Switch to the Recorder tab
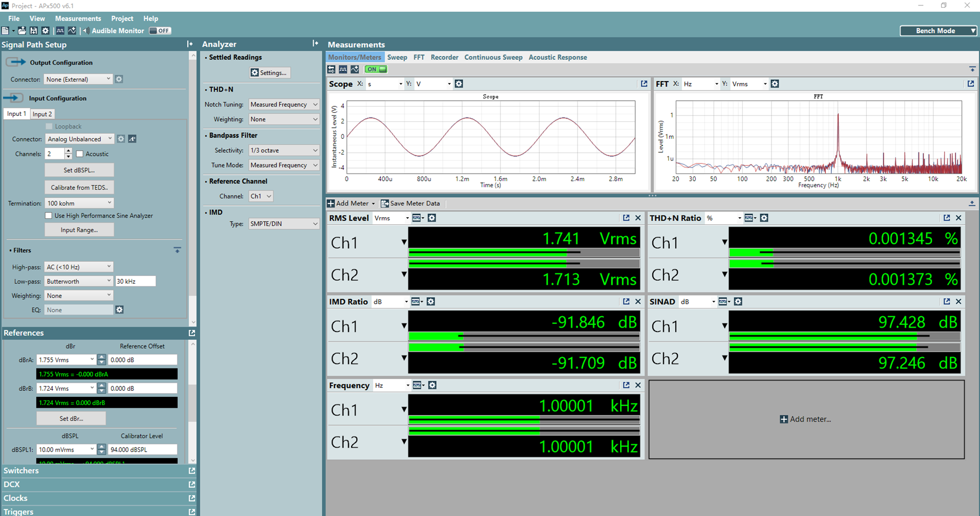 444,57
